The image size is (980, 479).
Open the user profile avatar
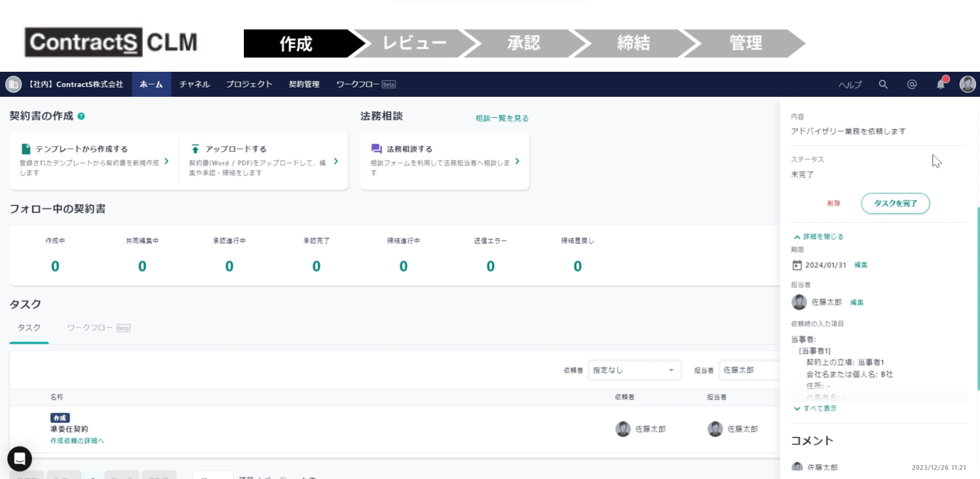tap(967, 84)
